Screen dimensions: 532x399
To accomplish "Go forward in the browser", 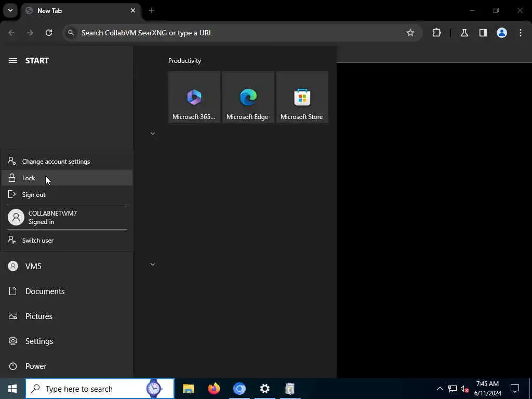I will 30,33.
